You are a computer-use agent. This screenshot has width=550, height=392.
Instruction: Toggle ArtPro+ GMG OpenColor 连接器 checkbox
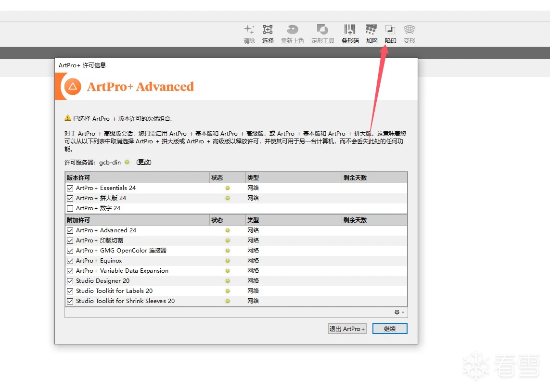click(x=70, y=251)
